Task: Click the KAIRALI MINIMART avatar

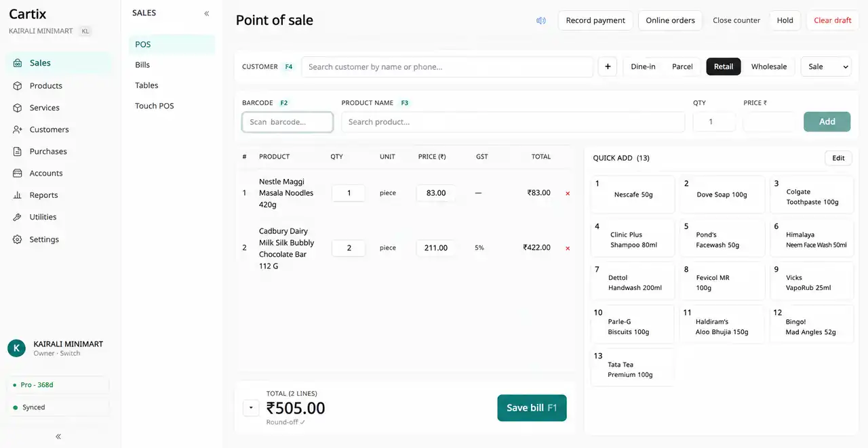Action: [16, 348]
